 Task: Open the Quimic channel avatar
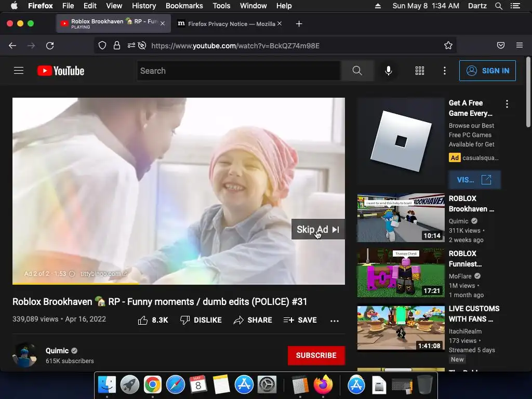click(24, 355)
